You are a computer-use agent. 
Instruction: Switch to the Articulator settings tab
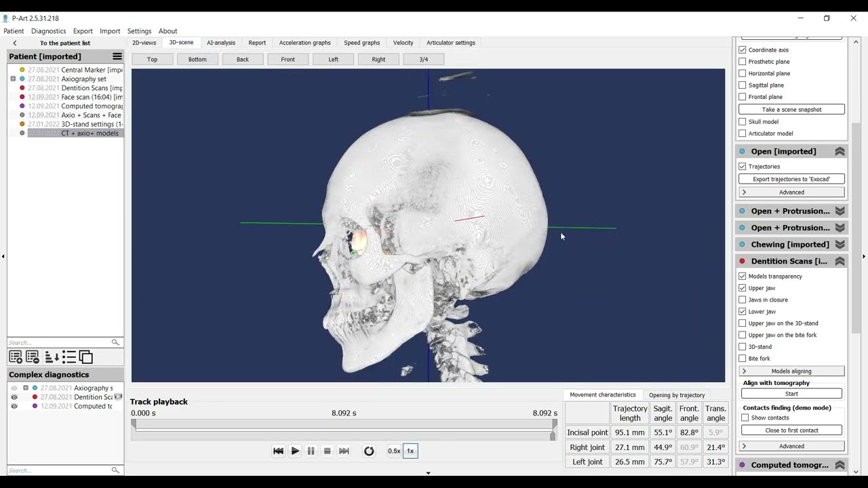[x=451, y=43]
